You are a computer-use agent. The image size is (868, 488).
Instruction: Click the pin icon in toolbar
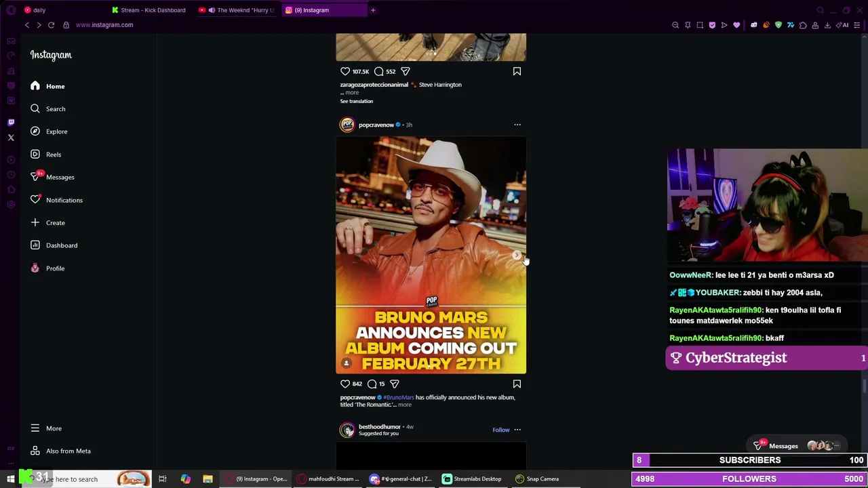(x=688, y=25)
